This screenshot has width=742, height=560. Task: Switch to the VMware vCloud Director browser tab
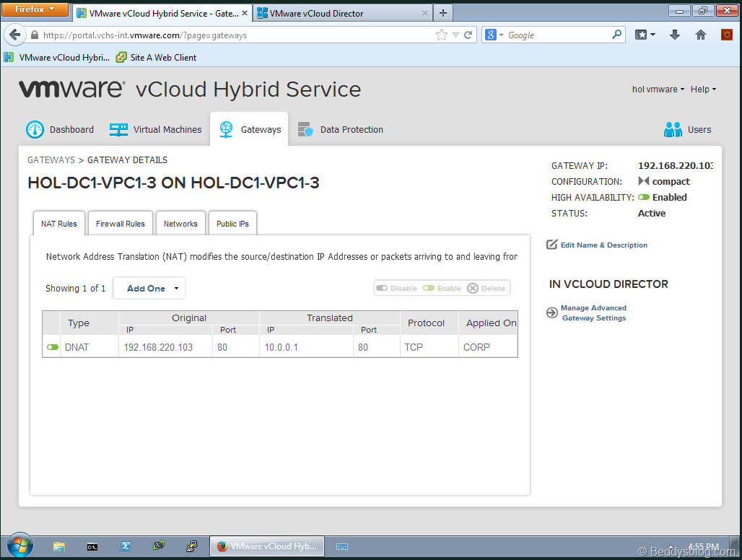point(343,13)
